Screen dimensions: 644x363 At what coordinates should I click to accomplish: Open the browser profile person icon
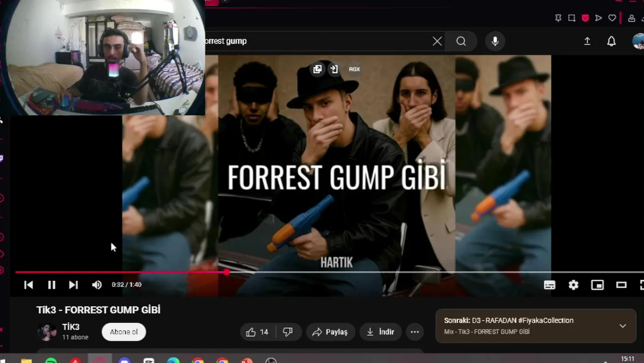pyautogui.click(x=631, y=19)
